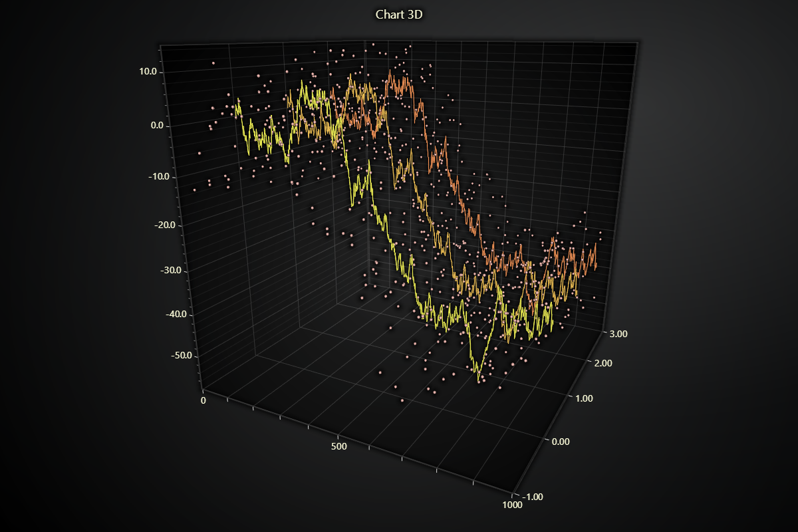This screenshot has height=532, width=798.
Task: Click the 1000 label on the bottom axis
Action: point(512,504)
